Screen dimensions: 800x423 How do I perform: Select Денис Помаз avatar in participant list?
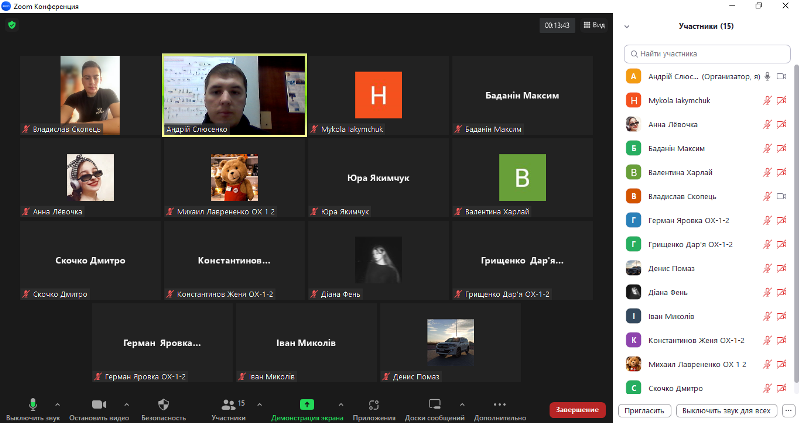(x=633, y=268)
